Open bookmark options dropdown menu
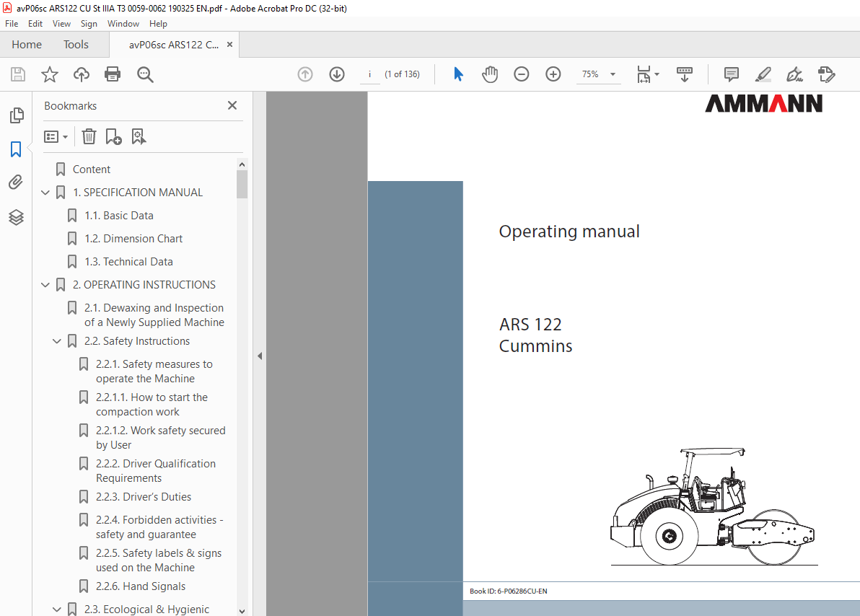The height and width of the screenshot is (616, 860). tap(56, 136)
